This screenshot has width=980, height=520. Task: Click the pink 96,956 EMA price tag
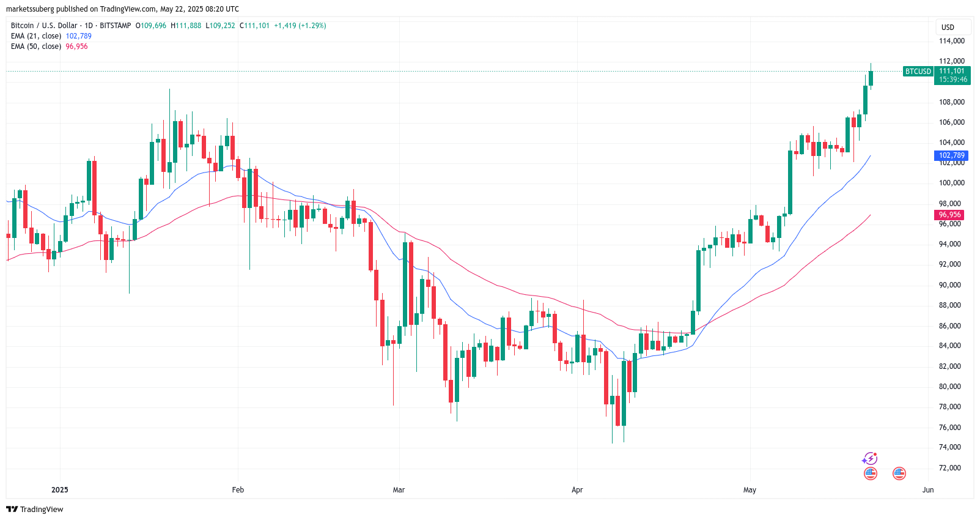point(949,215)
